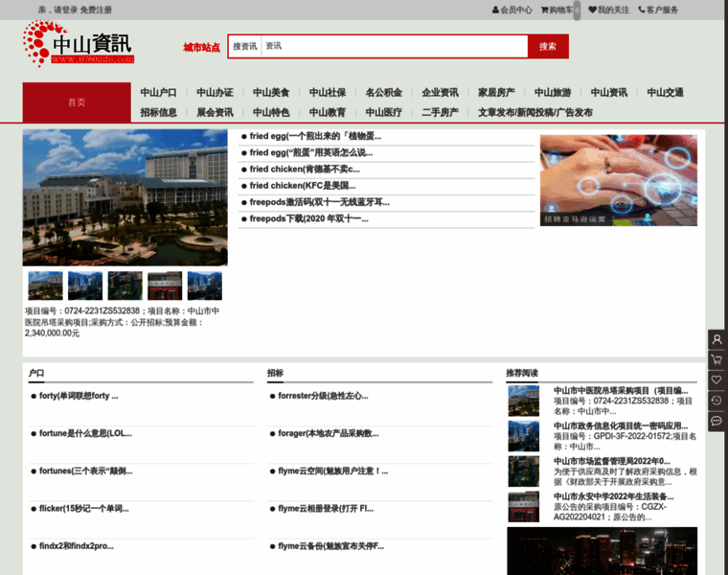Click the chat message icon in right sidebar
Viewport: 728px width, 575px height.
(x=717, y=421)
